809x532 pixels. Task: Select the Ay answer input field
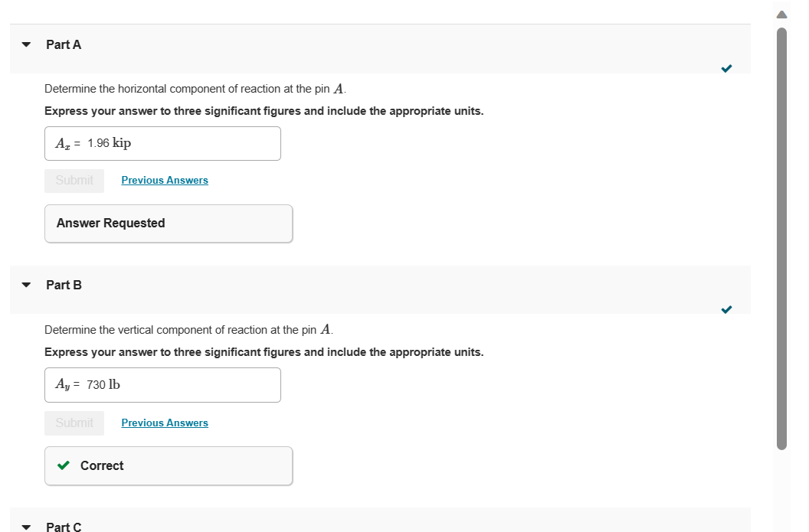162,384
